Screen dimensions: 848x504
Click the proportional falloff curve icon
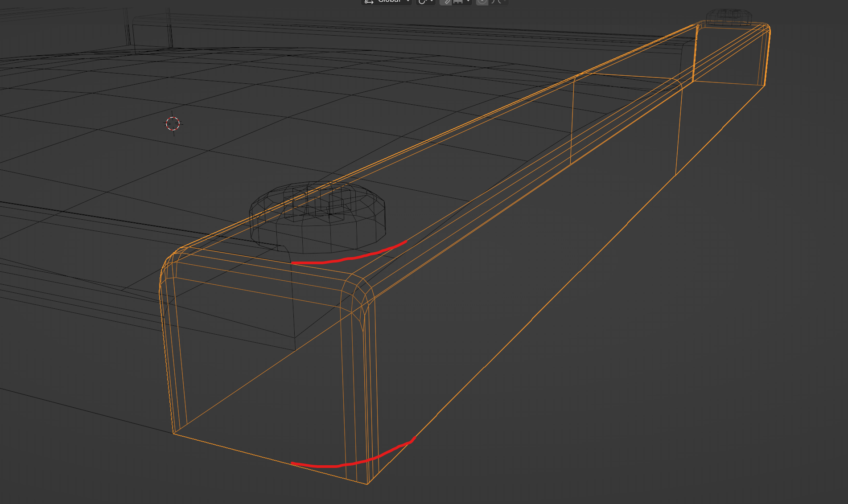(493, 2)
